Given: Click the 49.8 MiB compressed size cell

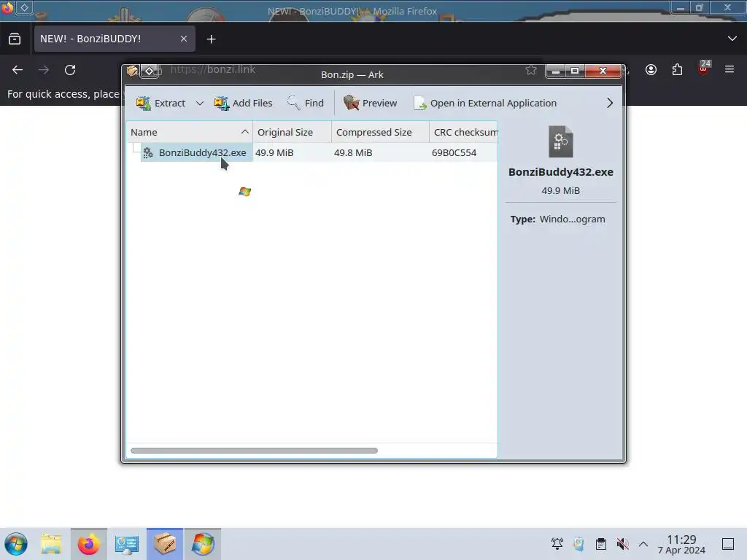Looking at the screenshot, I should pyautogui.click(x=353, y=152).
